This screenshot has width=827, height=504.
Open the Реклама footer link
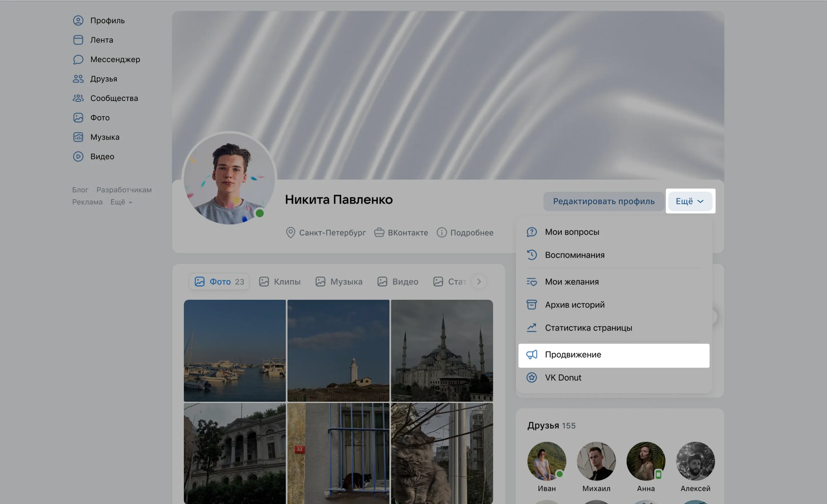(x=87, y=202)
